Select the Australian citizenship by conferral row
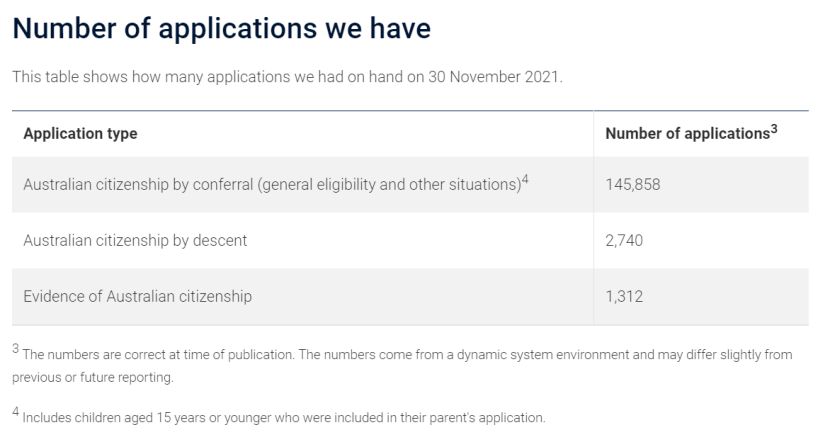This screenshot has height=442, width=830. click(410, 184)
